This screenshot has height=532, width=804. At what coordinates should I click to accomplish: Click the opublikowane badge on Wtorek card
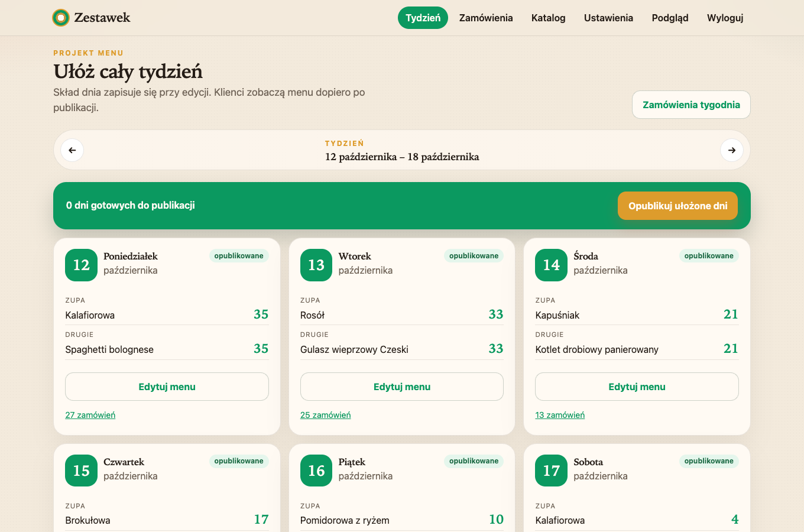(x=474, y=256)
